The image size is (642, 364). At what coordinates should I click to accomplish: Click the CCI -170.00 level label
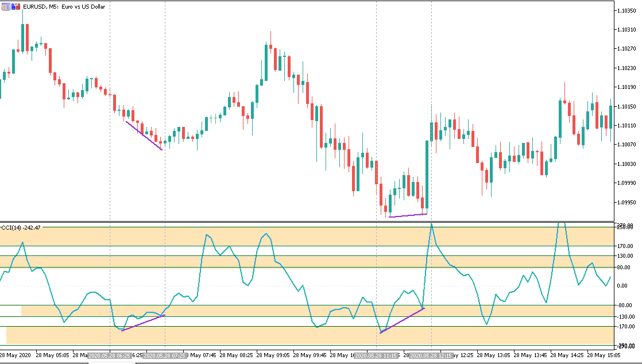[626, 326]
